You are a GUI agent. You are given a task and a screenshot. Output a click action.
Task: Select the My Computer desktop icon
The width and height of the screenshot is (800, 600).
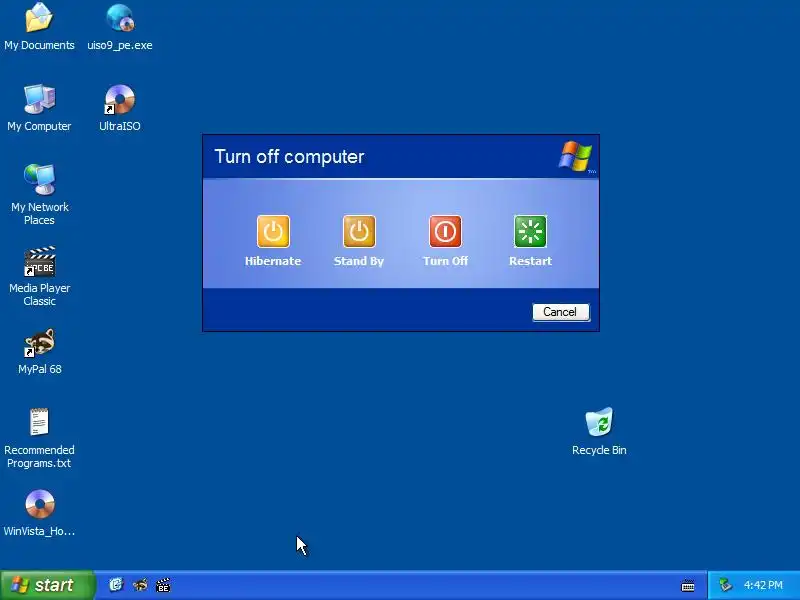39,98
